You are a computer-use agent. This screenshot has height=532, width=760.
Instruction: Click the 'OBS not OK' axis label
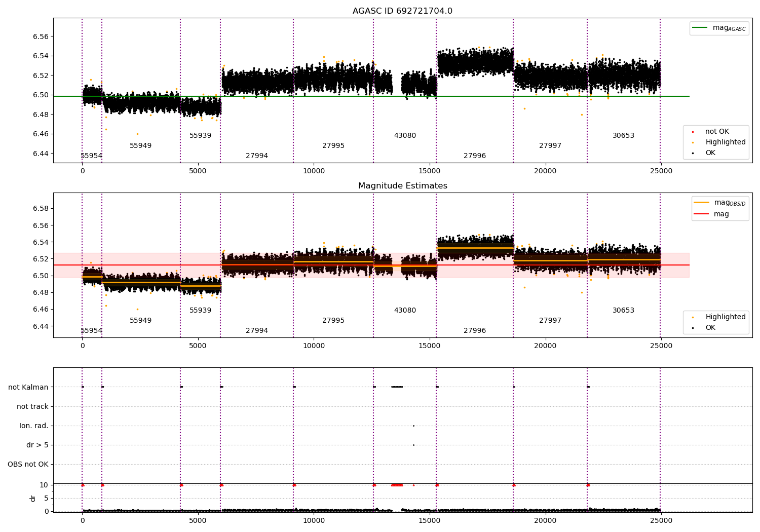click(28, 464)
